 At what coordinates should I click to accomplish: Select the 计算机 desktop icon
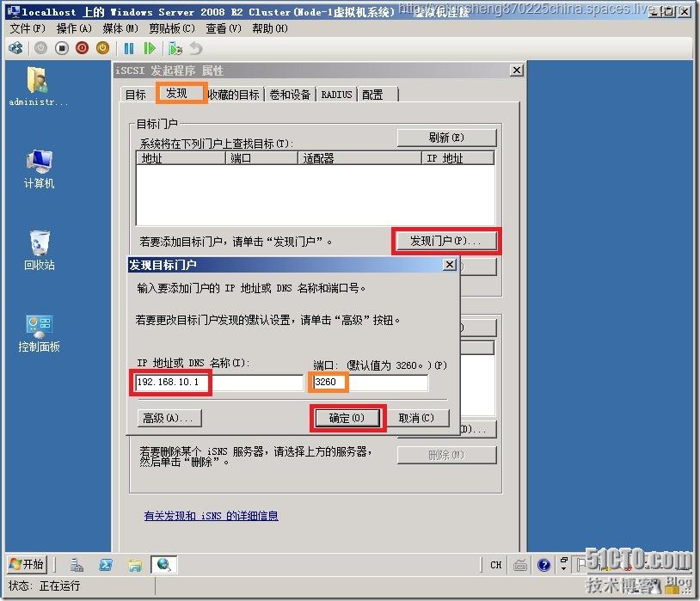[39, 169]
